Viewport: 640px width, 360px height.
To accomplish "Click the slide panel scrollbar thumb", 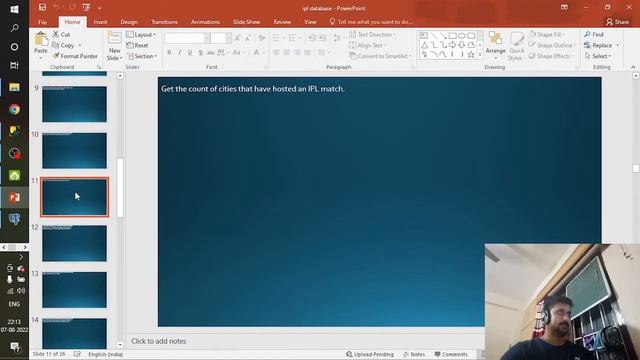I will 120,188.
